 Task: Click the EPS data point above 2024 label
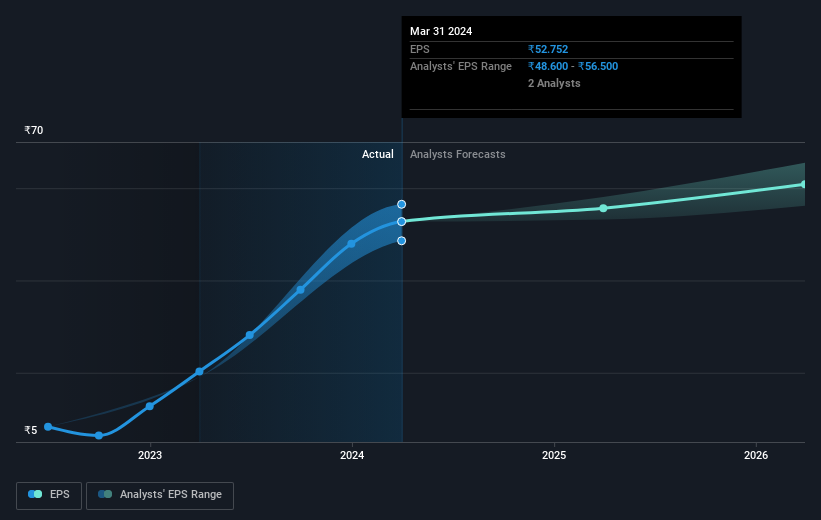click(x=351, y=244)
